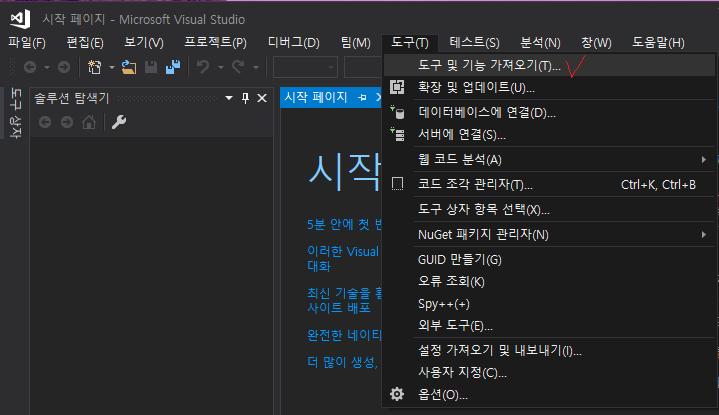Select 서버에 연결(S) entry

click(x=549, y=135)
